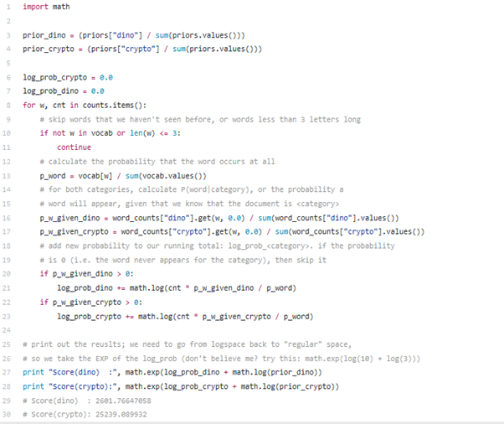
Task: Click line number 1 in the gutter
Action: 8,6
